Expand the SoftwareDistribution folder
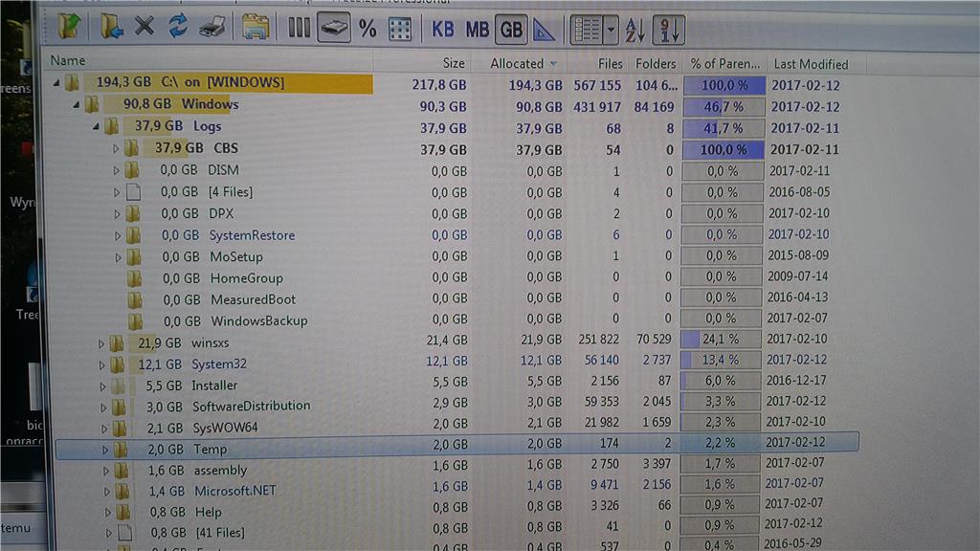This screenshot has width=980, height=551. pyautogui.click(x=103, y=408)
